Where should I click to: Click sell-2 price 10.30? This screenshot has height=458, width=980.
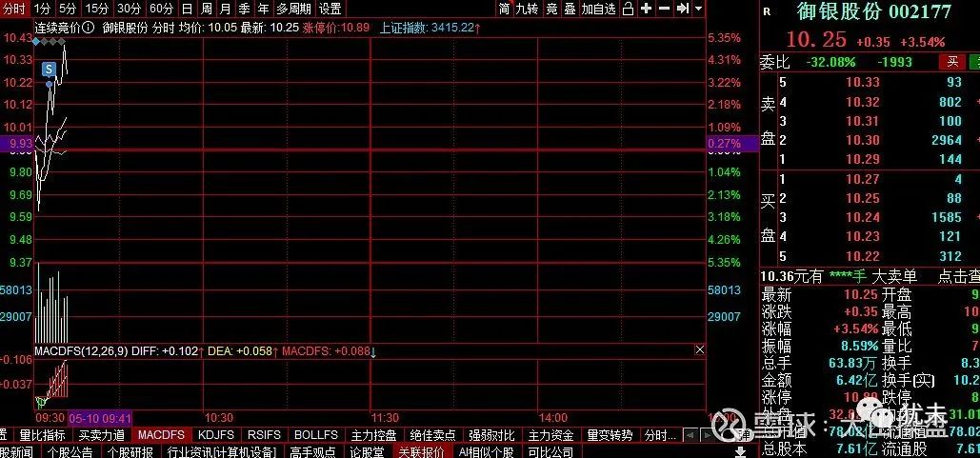pos(863,140)
